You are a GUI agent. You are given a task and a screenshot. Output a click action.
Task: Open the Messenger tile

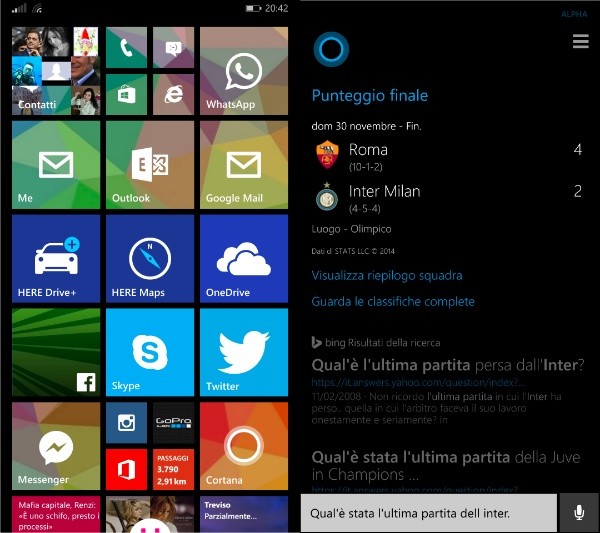(56, 446)
